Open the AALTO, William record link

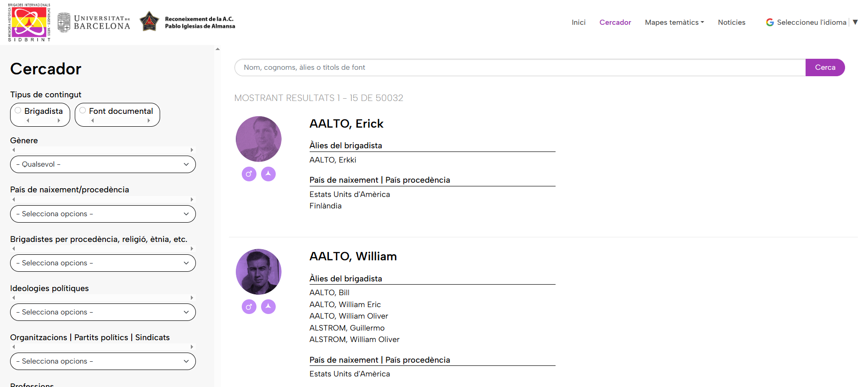[353, 256]
